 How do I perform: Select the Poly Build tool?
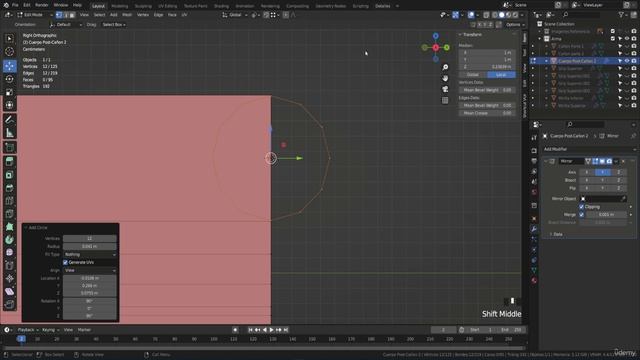(x=9, y=227)
